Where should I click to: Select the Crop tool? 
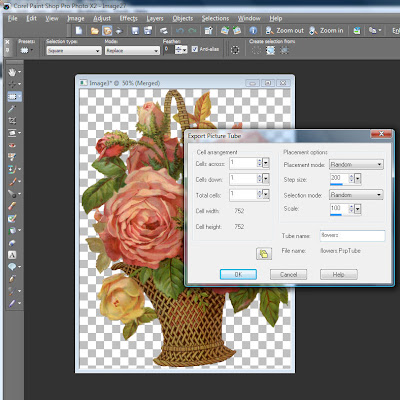pos(12,121)
